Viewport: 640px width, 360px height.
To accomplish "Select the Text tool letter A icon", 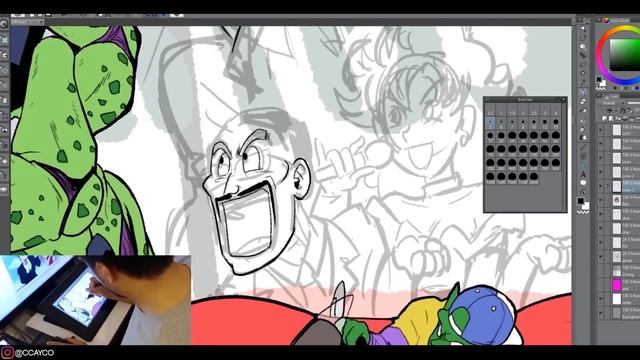I will click(583, 175).
